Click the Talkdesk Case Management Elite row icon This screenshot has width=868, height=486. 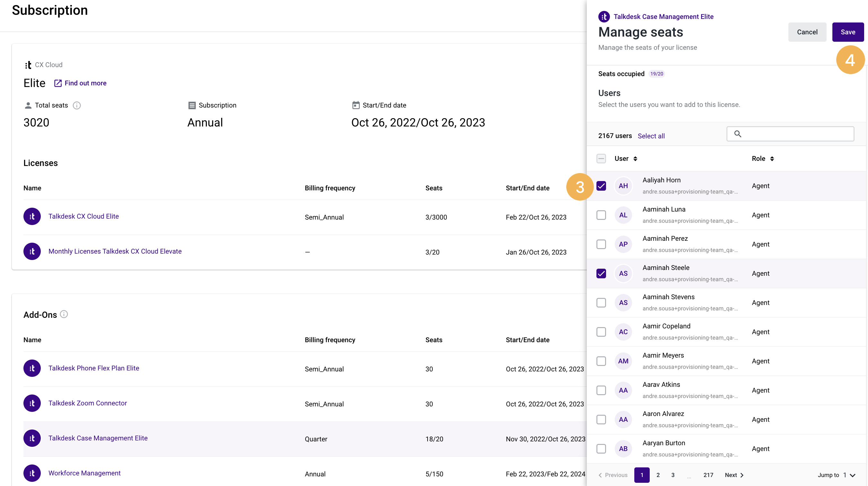(x=32, y=438)
